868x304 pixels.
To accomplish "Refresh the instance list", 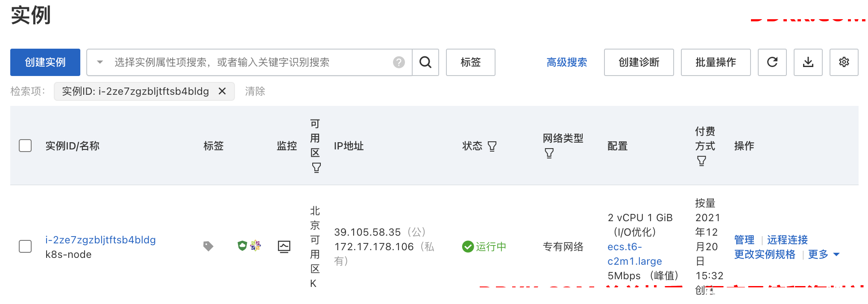I will [772, 62].
